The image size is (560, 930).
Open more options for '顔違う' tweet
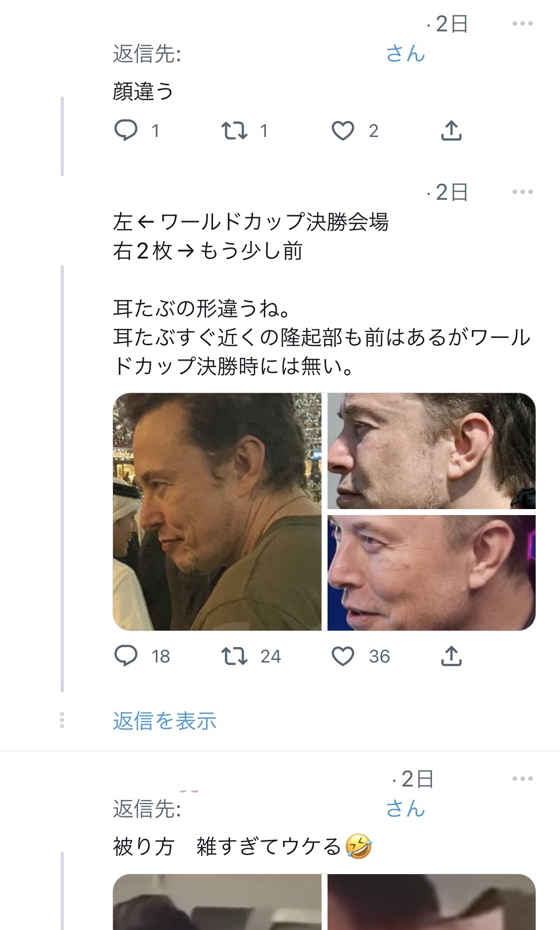(522, 23)
